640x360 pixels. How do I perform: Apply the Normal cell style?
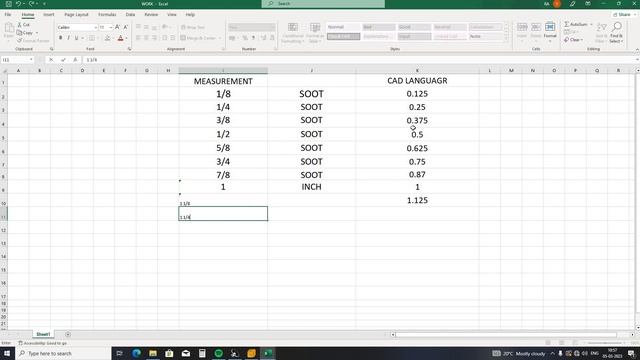[x=343, y=27]
